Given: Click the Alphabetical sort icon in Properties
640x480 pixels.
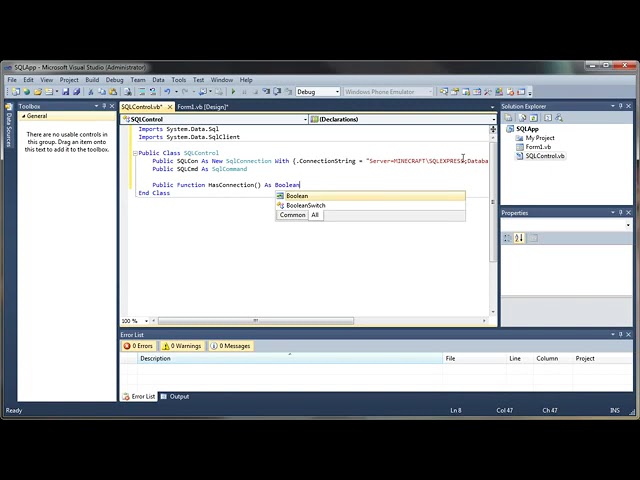Looking at the screenshot, I should (x=519, y=238).
